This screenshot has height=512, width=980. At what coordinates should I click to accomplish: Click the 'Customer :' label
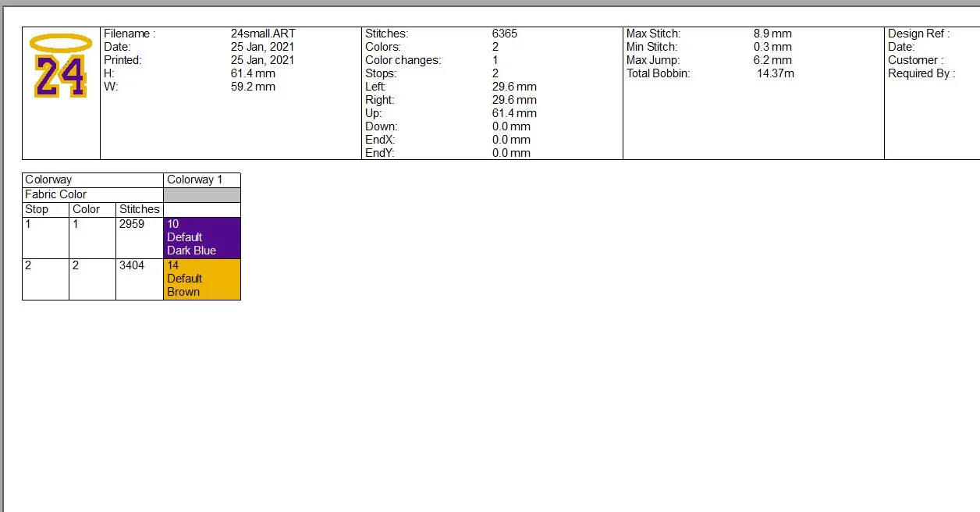(915, 60)
